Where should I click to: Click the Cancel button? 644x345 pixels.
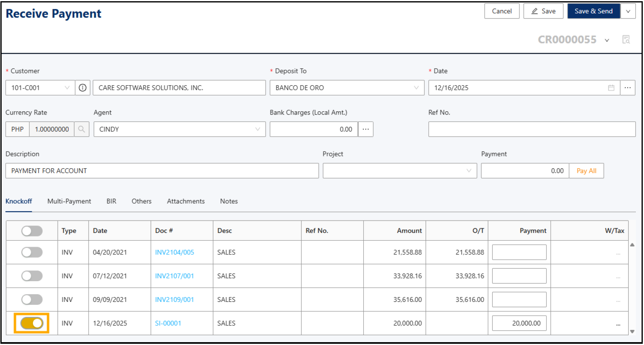(502, 11)
